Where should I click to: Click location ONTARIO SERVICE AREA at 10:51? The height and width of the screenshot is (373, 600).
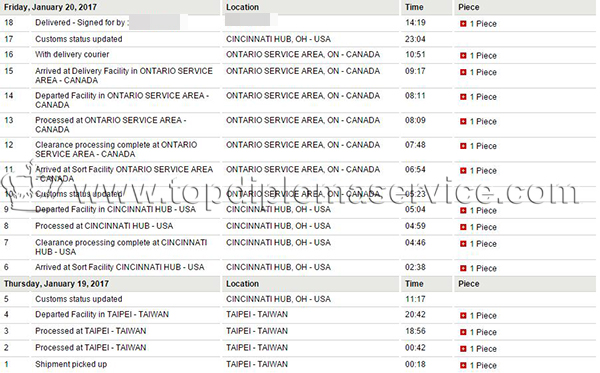tap(303, 54)
